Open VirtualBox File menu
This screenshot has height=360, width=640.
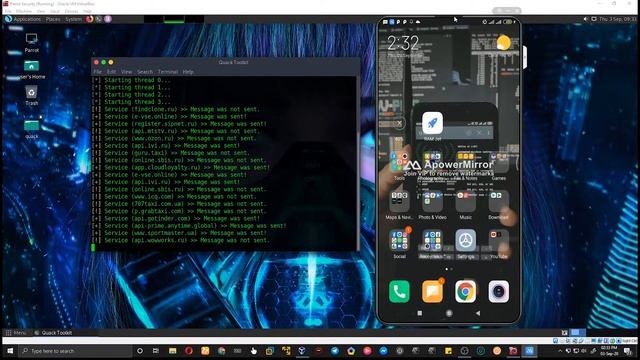pos(7,11)
